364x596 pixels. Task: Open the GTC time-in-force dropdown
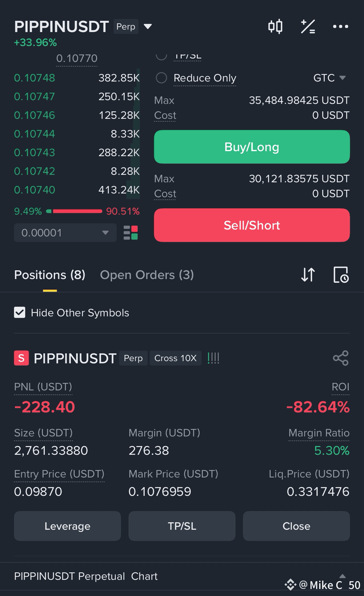click(x=329, y=78)
